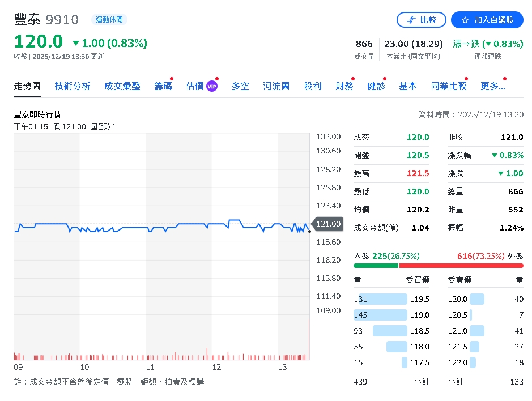
Task: Open the 成交彙整 tab
Action: (x=122, y=86)
